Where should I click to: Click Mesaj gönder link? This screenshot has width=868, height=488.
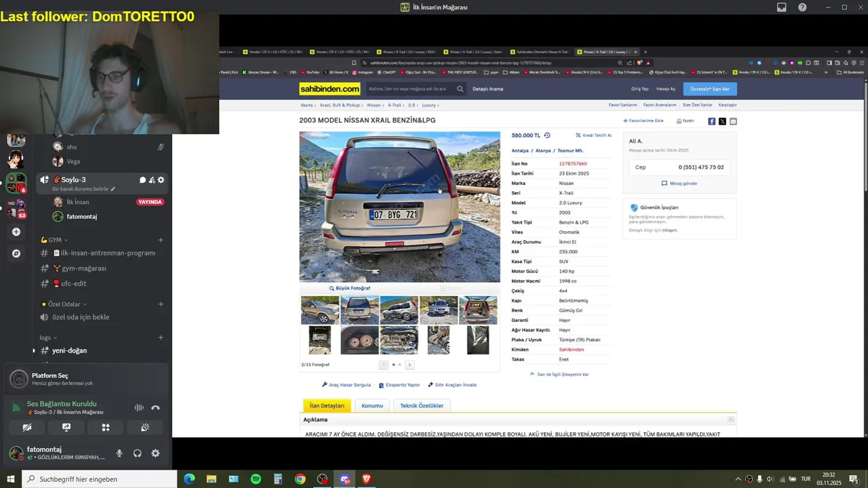(679, 183)
